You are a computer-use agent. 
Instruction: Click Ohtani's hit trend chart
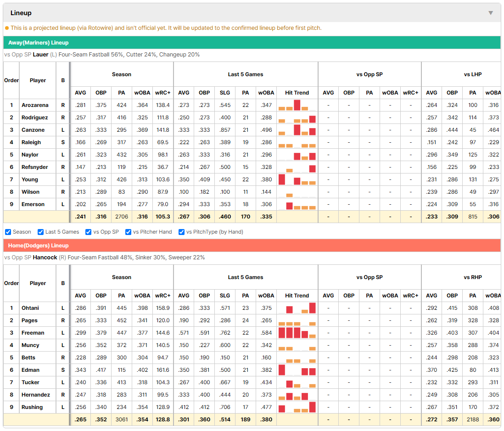point(297,308)
